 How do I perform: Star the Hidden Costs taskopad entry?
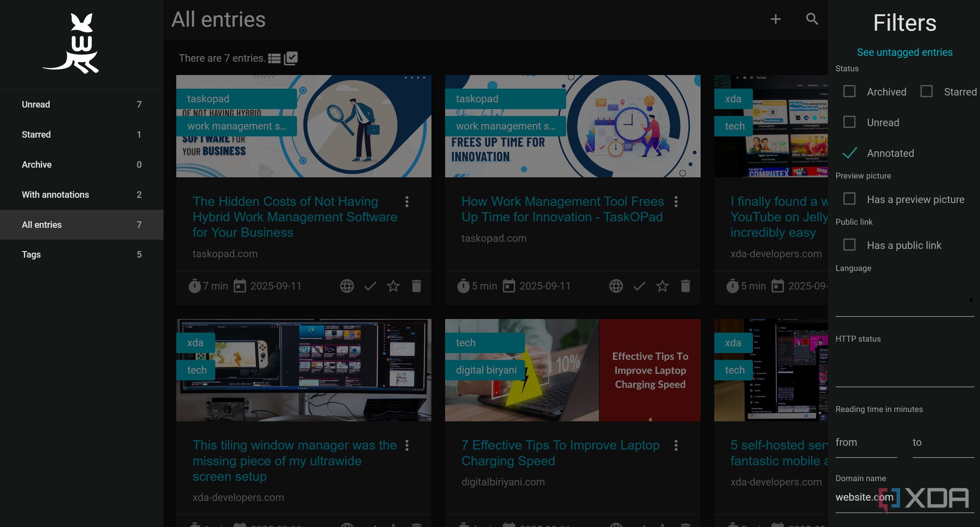393,286
